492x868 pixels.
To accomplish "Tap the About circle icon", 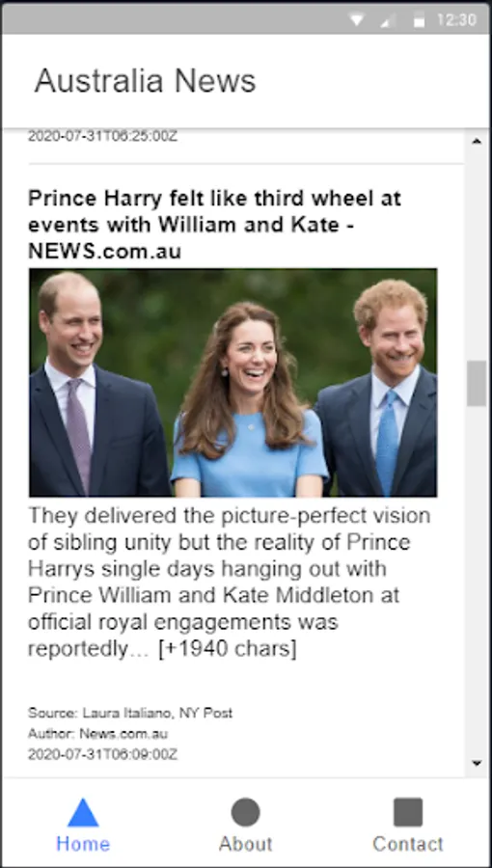I will (x=245, y=812).
